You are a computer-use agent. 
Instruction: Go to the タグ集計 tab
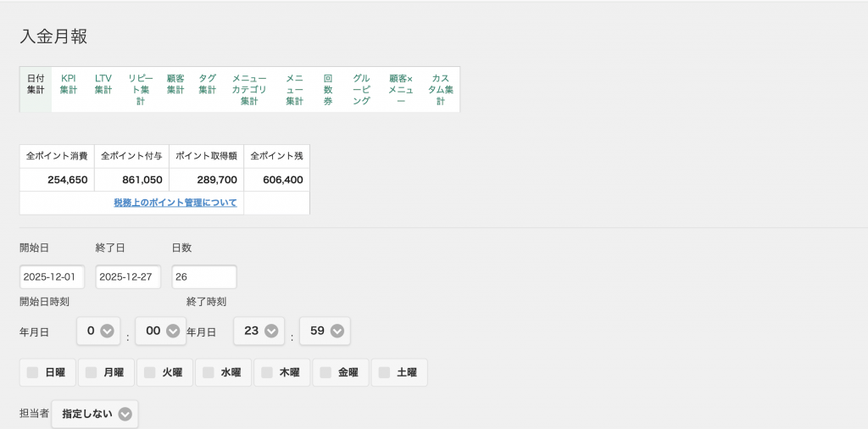click(207, 84)
